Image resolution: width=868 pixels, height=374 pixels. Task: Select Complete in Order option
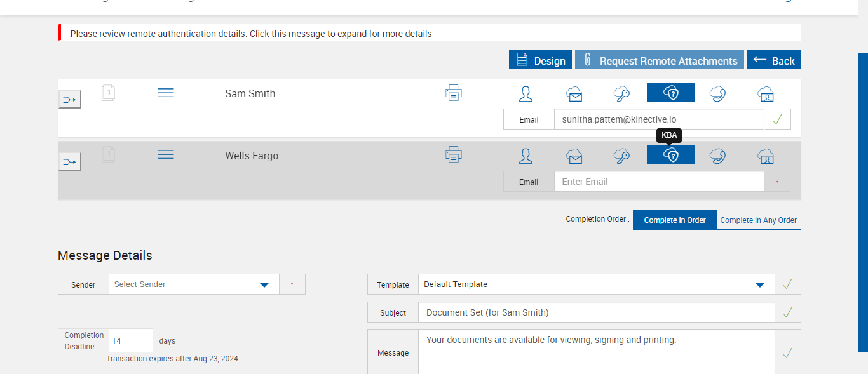tap(675, 220)
